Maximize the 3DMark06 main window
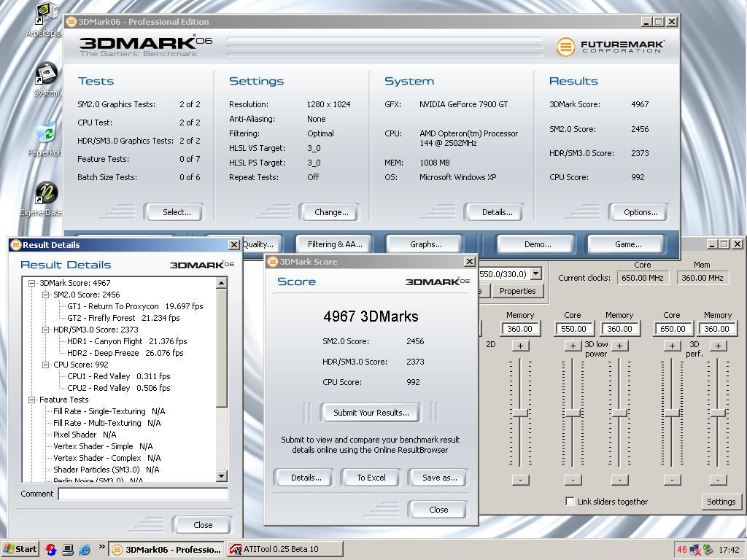The width and height of the screenshot is (747, 560). pyautogui.click(x=659, y=21)
